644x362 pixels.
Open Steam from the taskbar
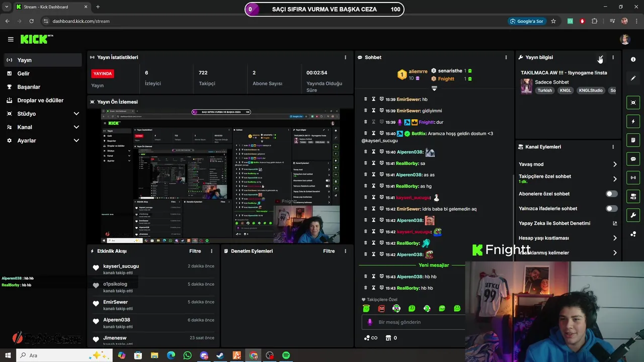click(x=220, y=355)
